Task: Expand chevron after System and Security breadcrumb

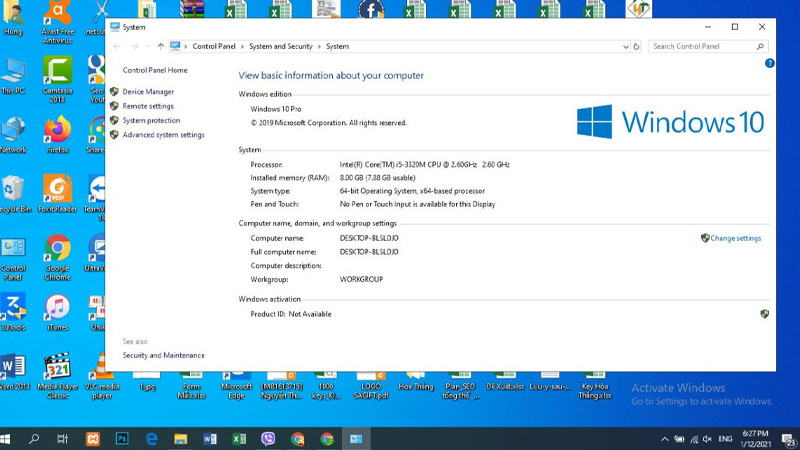Action: pyautogui.click(x=319, y=46)
